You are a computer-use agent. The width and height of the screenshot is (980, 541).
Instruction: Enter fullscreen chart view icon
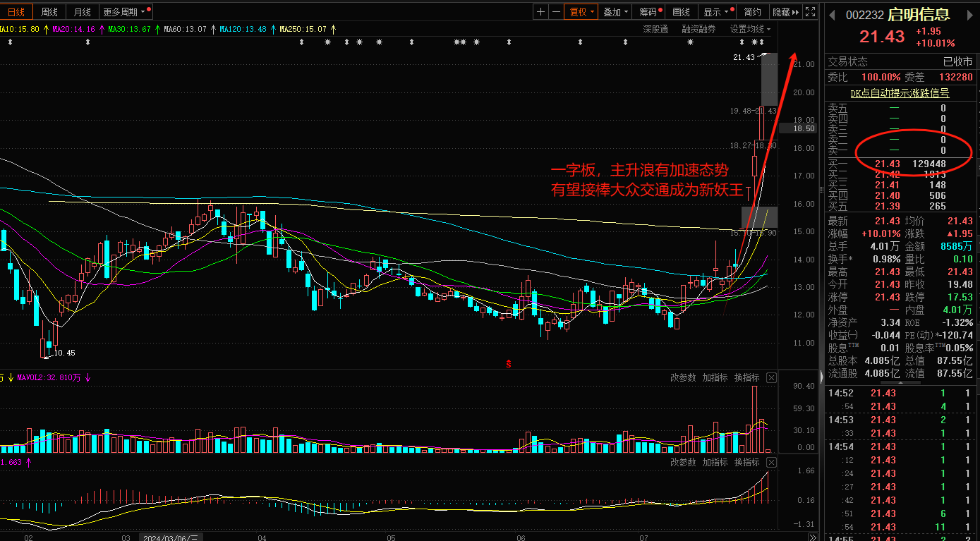point(811,12)
